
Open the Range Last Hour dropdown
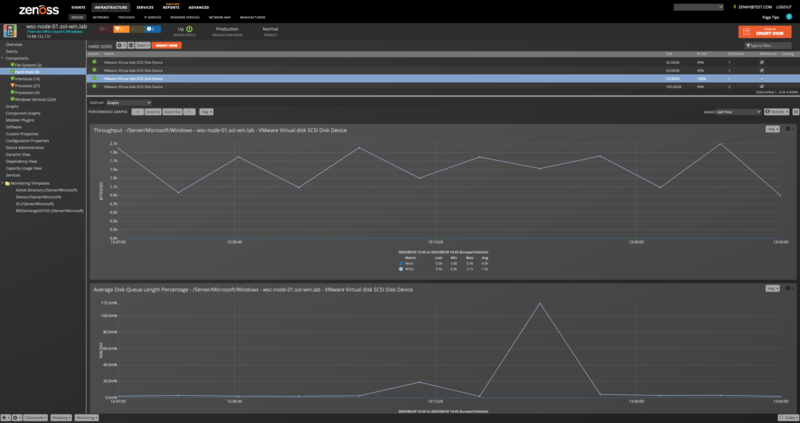coord(738,112)
